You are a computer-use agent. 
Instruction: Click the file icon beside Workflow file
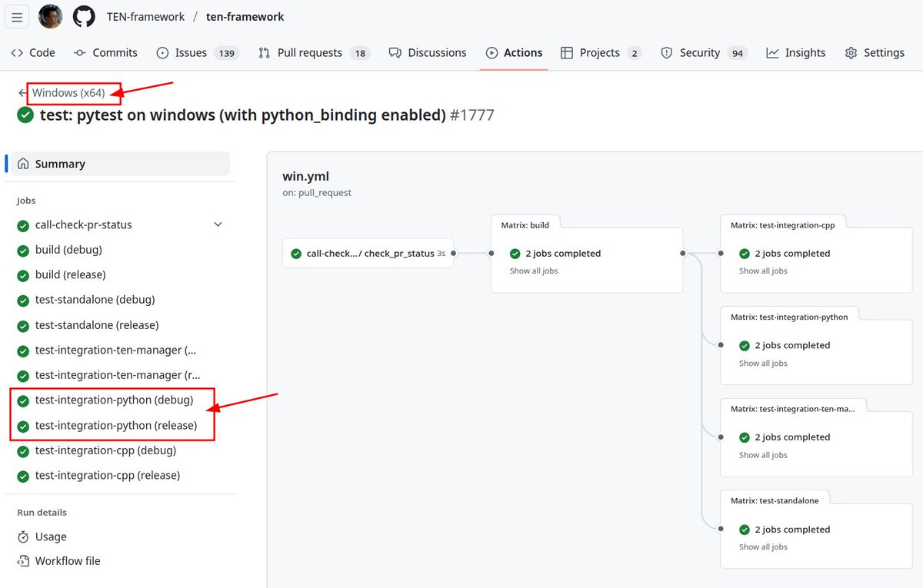pyautogui.click(x=23, y=561)
